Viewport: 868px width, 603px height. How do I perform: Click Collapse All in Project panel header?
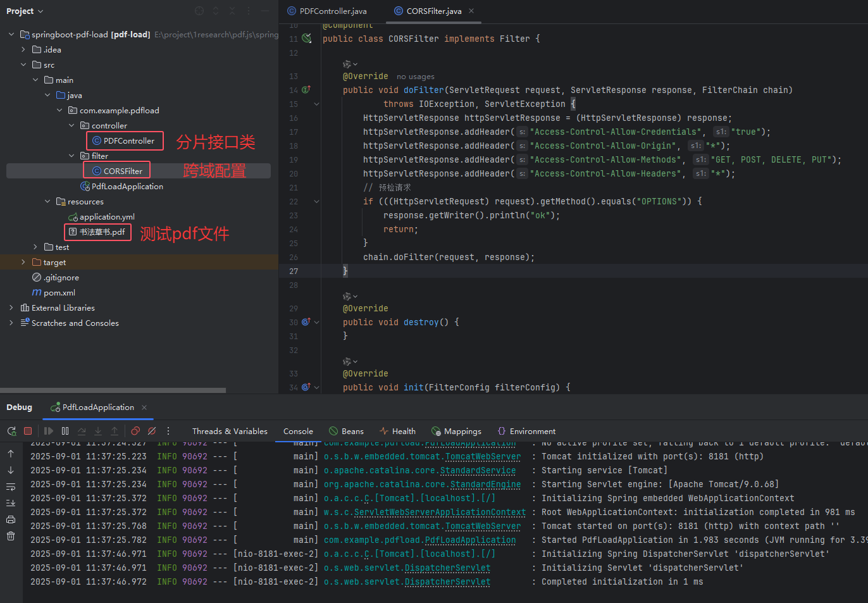[x=232, y=11]
